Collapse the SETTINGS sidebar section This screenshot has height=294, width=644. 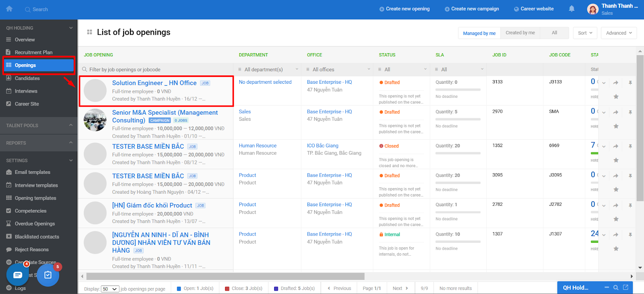tap(71, 160)
